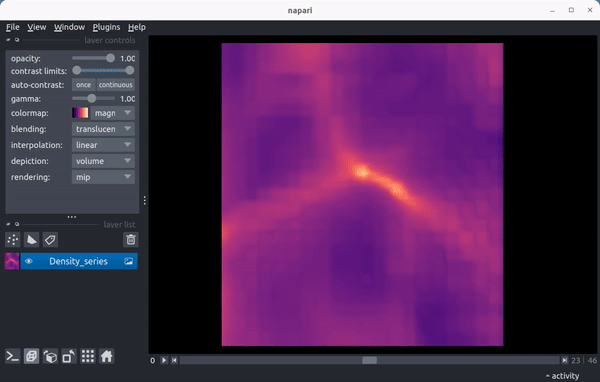Open the IPython console
600x382 pixels.
12,356
